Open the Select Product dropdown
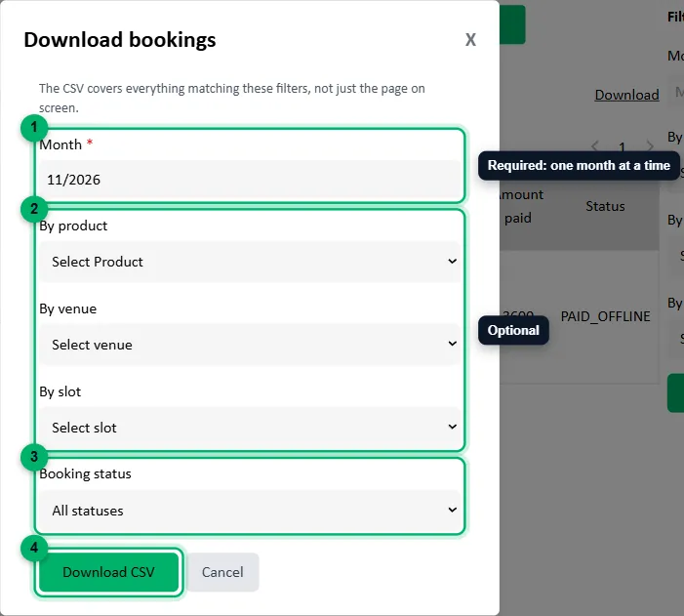 tap(250, 262)
